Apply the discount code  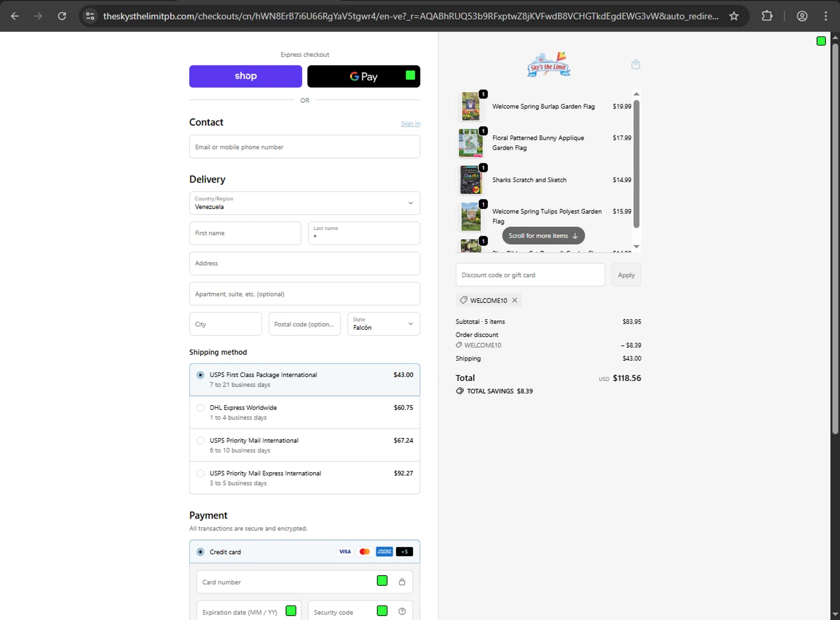point(626,275)
